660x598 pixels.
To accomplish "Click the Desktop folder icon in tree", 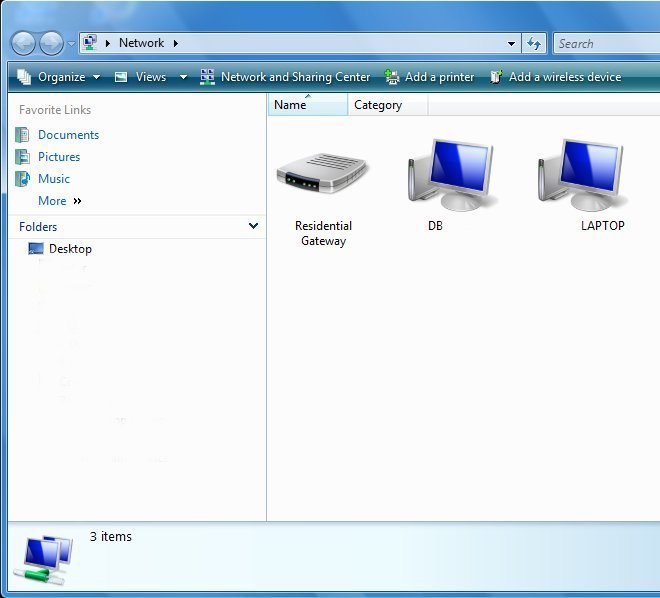I will tap(36, 249).
